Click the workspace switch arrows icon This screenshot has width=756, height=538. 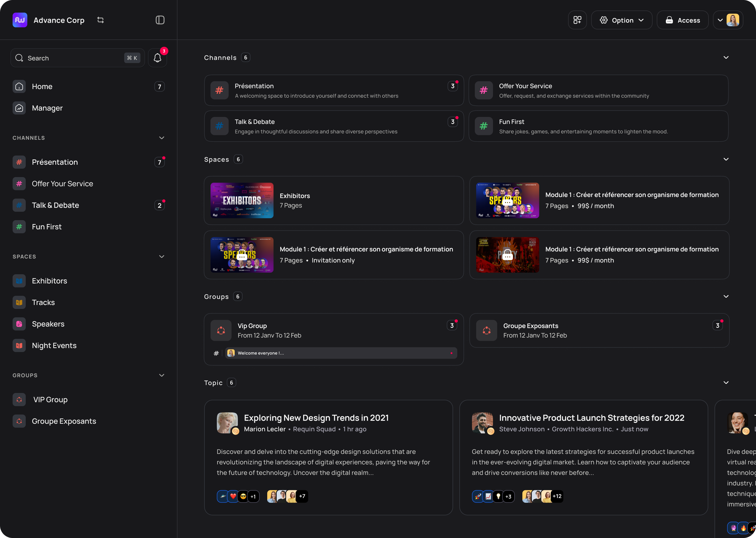(101, 20)
